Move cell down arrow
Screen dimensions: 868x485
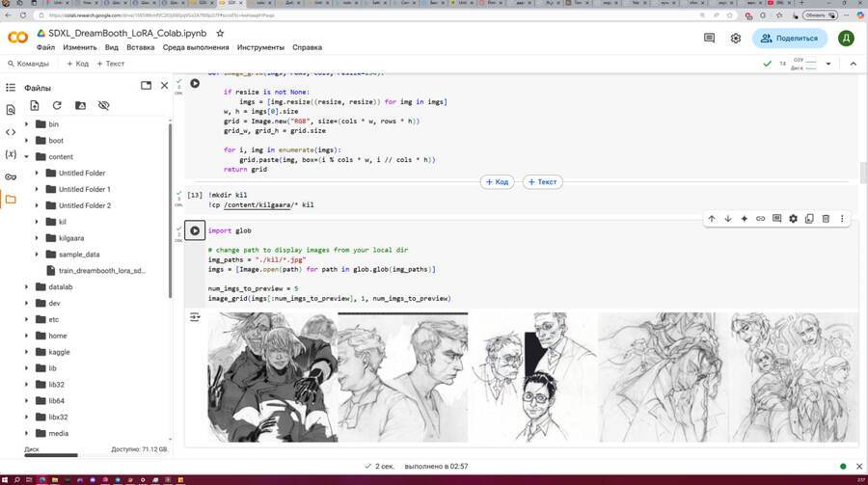pyautogui.click(x=728, y=219)
